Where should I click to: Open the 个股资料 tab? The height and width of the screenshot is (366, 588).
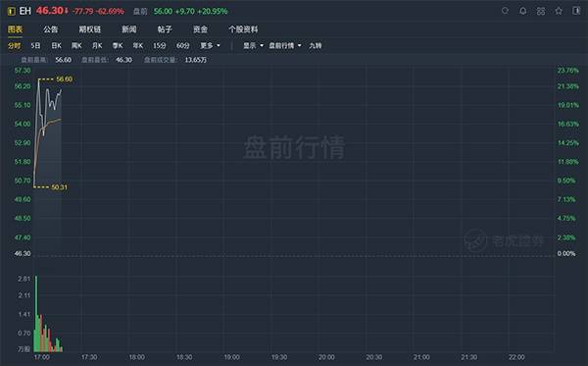(243, 29)
